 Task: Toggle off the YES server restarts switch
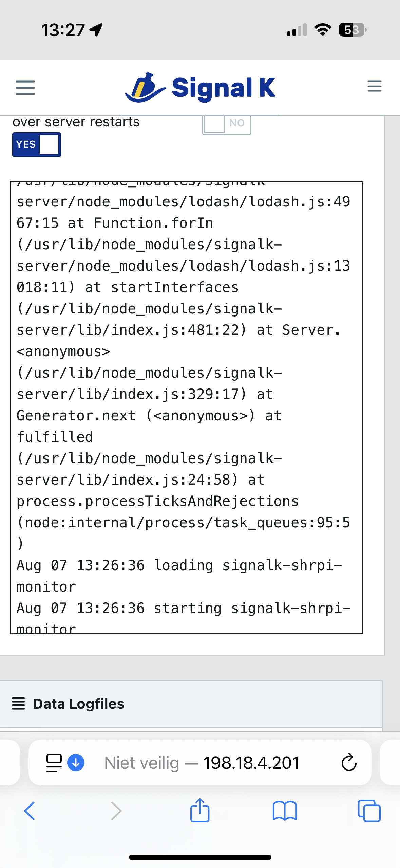[37, 145]
